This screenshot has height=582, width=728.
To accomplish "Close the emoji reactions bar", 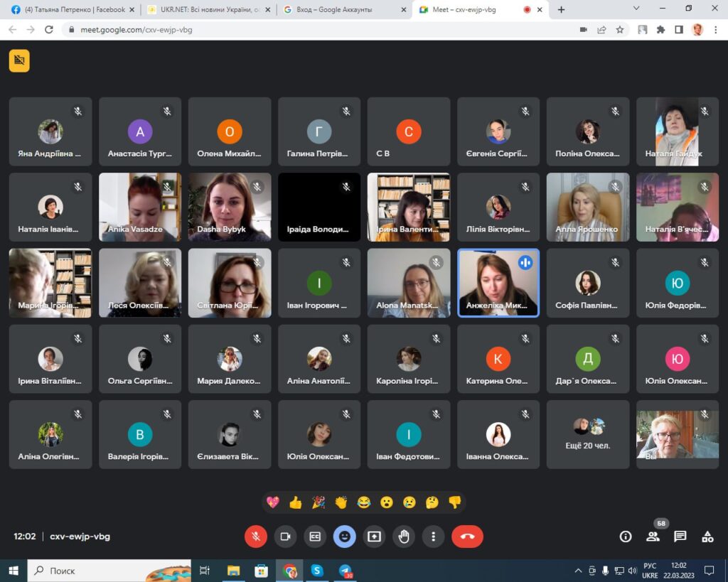I will (x=345, y=537).
